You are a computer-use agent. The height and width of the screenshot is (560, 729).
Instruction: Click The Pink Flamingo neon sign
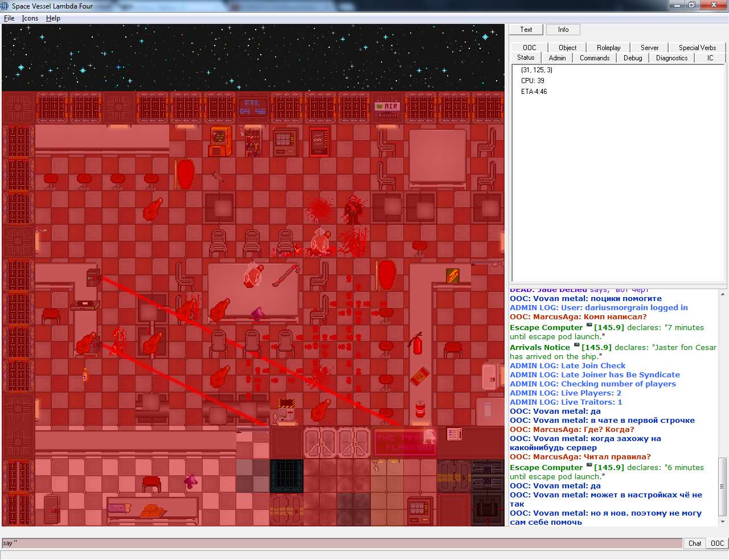pyautogui.click(x=405, y=442)
